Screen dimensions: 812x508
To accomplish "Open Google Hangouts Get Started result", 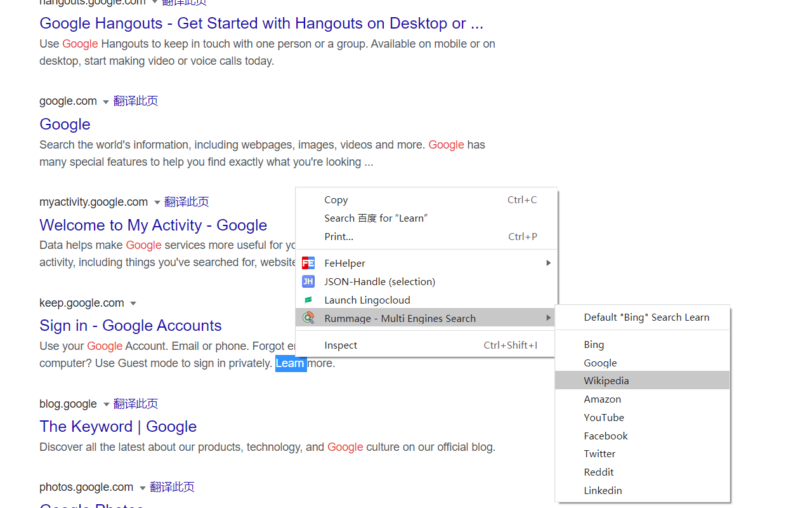I will [261, 23].
